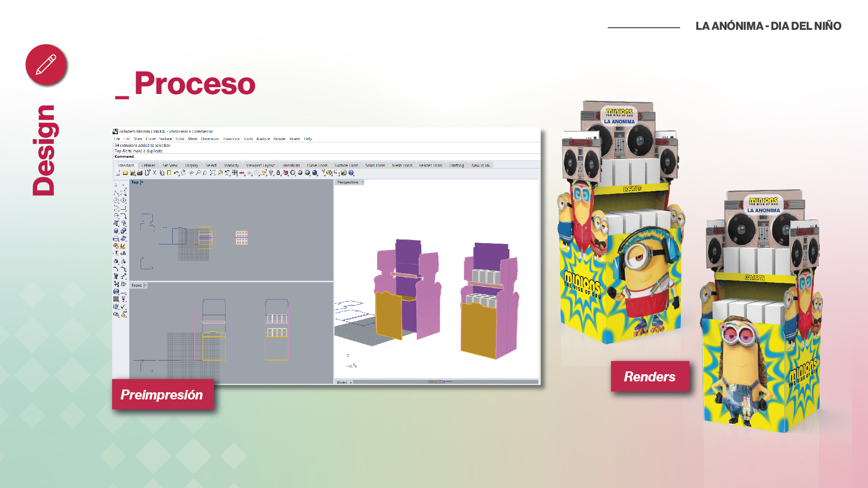Open the Perspective viewport dropdown arrow
The image size is (868, 488).
pos(362,183)
